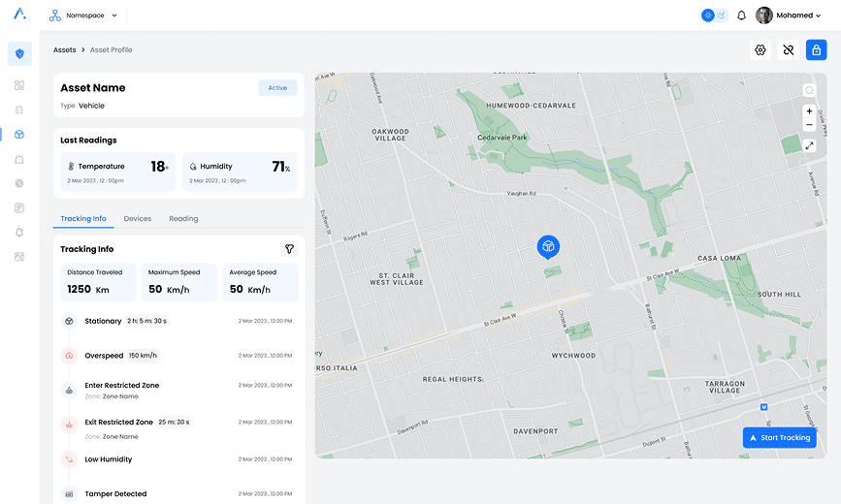841x504 pixels.
Task: Go to Assets breadcrumb link
Action: pos(65,49)
